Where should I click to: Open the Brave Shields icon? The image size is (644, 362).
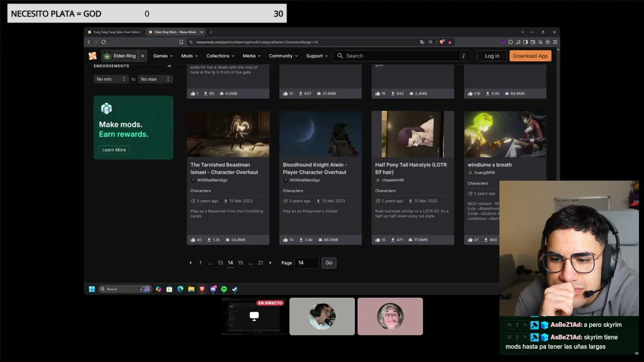click(x=442, y=42)
